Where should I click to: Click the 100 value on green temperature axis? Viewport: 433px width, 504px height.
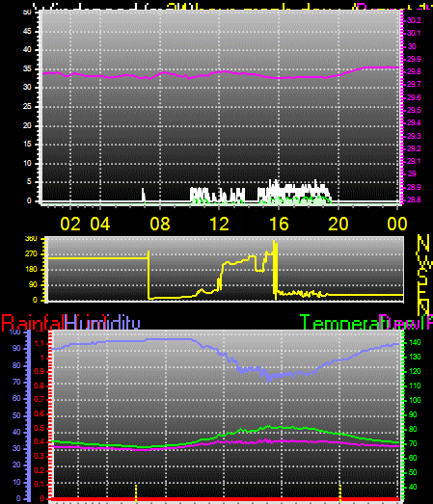pos(415,400)
